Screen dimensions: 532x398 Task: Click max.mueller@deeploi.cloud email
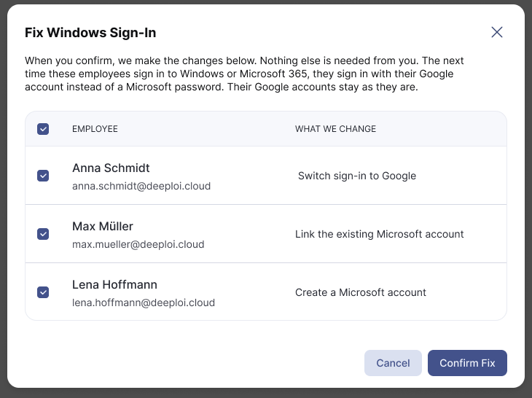coord(138,244)
